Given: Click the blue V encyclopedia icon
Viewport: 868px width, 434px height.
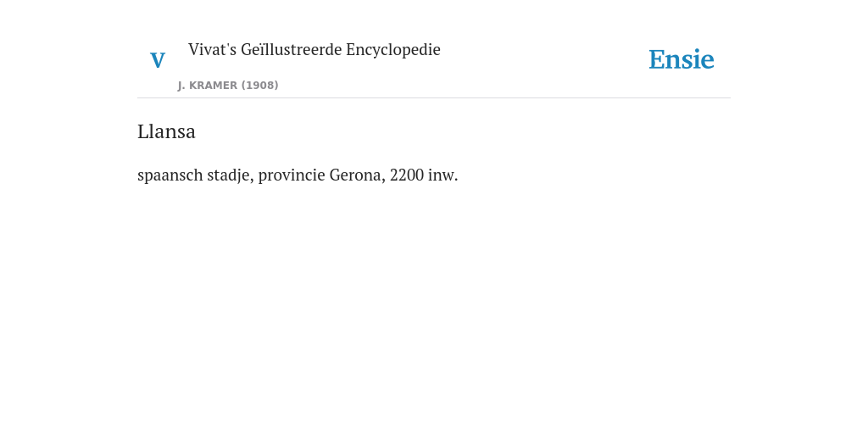Looking at the screenshot, I should (158, 60).
